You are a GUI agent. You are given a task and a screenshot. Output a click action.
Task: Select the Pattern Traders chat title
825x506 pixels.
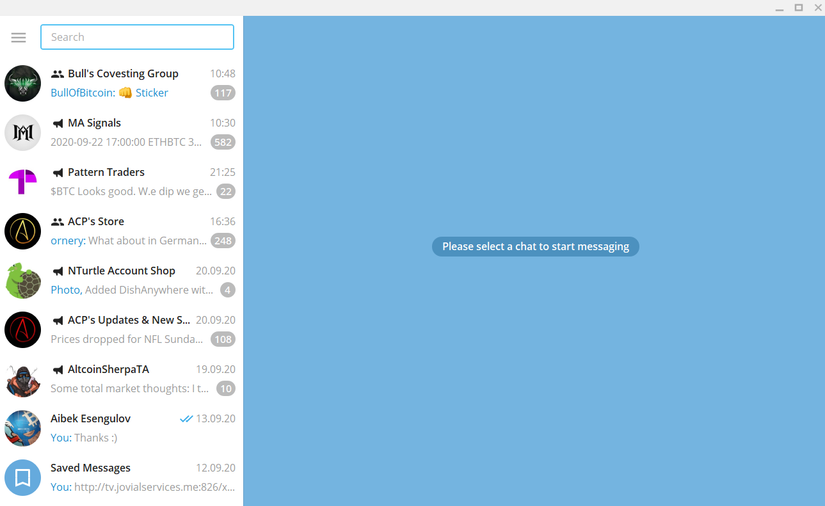pyautogui.click(x=106, y=172)
